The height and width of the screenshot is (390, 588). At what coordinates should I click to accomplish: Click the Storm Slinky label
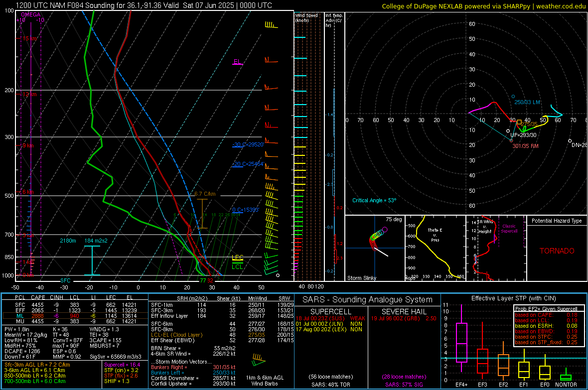tap(362, 278)
